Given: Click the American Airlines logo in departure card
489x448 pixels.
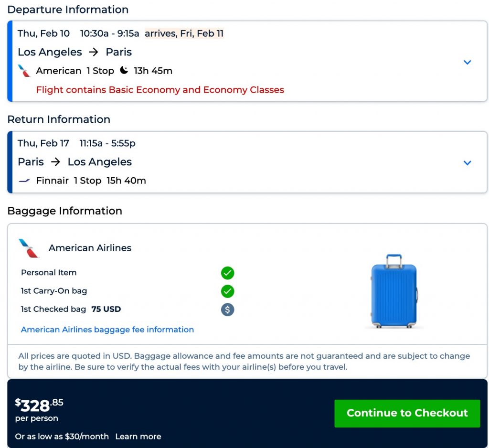Looking at the screenshot, I should tap(24, 71).
